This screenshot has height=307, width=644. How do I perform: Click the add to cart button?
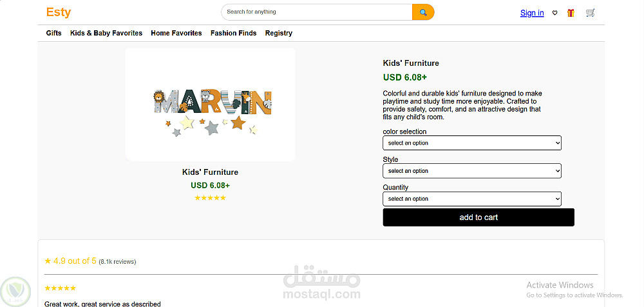(x=478, y=217)
